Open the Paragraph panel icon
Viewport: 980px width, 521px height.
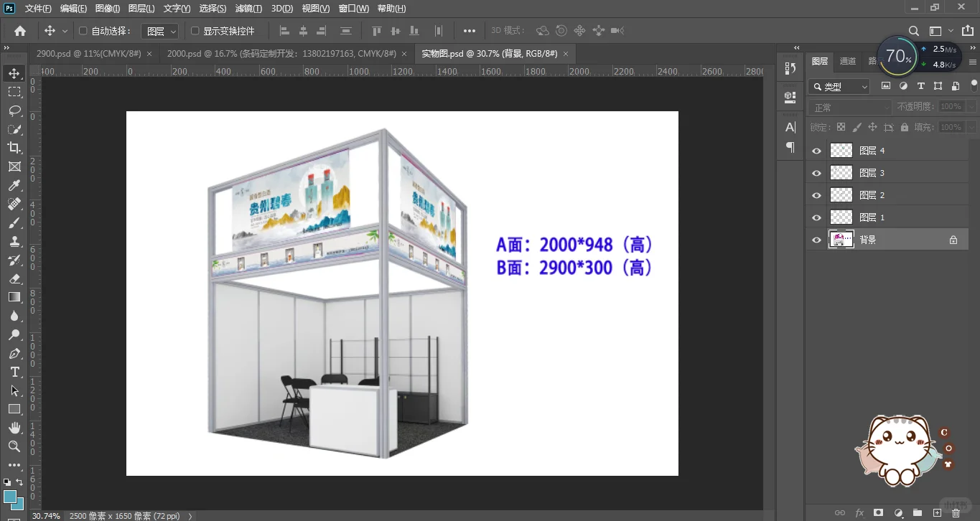pyautogui.click(x=790, y=147)
